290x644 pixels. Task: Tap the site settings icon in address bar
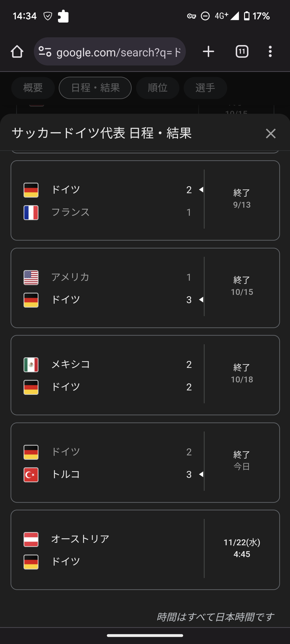45,52
